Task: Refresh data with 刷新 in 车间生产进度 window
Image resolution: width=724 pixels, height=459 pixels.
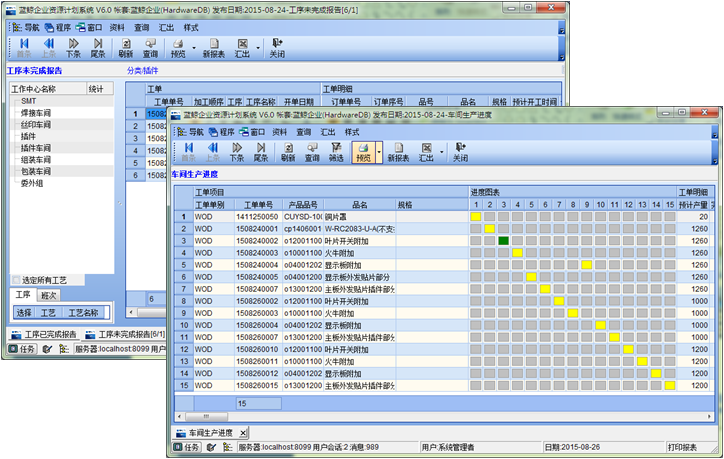Action: point(288,152)
